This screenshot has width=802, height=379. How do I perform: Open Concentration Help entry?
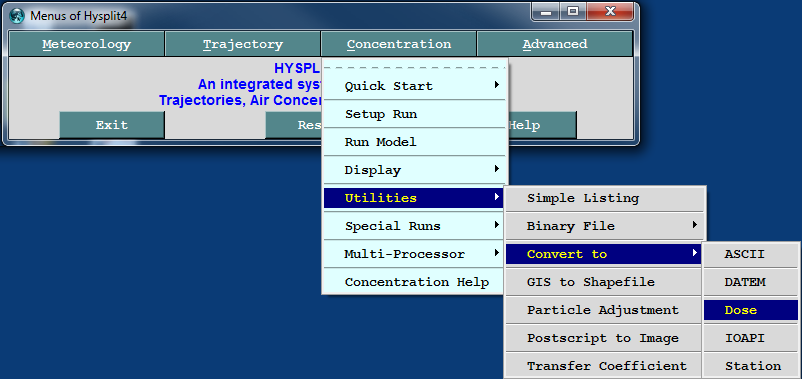(415, 282)
